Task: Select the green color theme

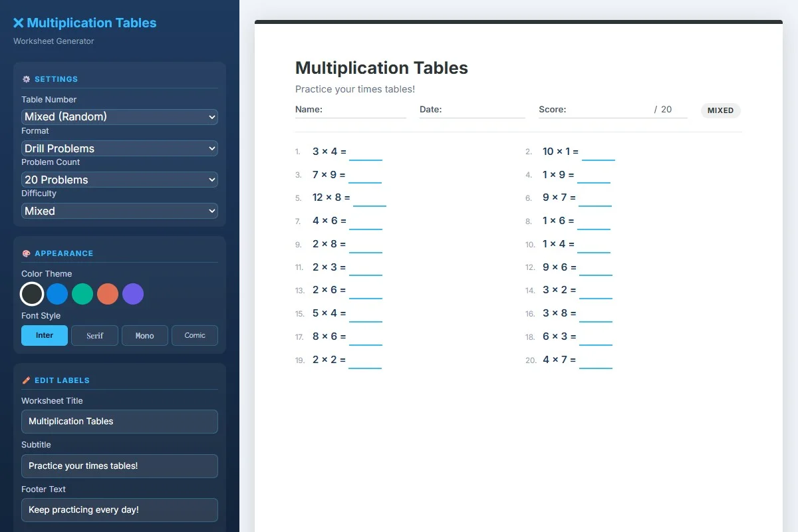Action: [x=82, y=294]
